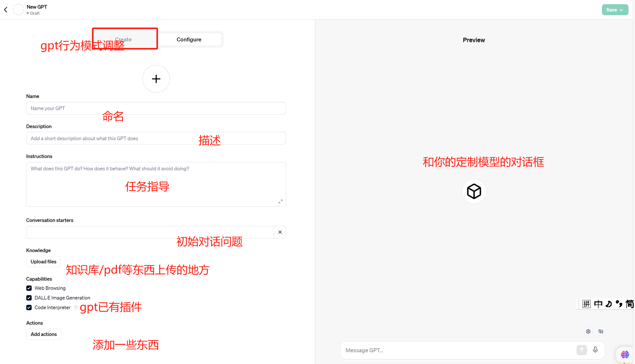Click the "Actions" section label
635x364 pixels.
(35, 323)
